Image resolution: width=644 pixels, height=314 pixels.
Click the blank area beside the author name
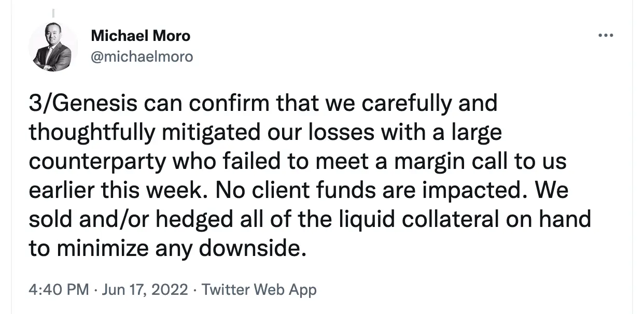394,36
